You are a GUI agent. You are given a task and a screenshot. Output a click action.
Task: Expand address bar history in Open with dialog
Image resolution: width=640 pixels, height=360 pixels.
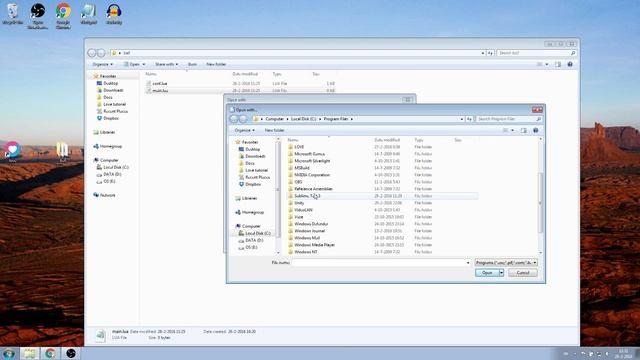point(462,119)
